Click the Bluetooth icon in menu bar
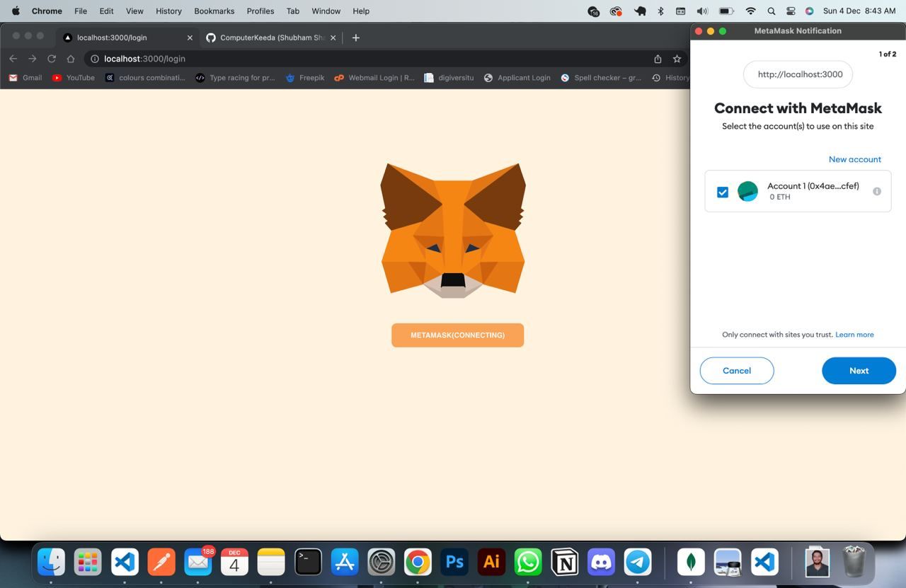 click(x=660, y=11)
